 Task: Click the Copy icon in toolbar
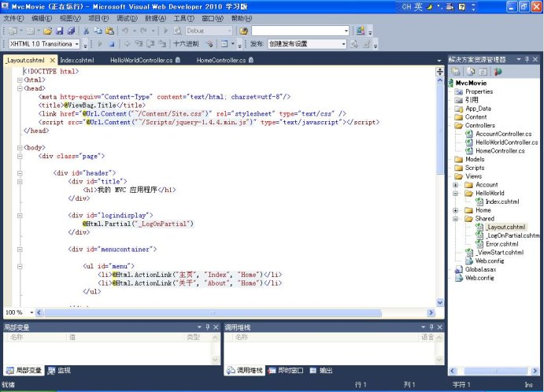pos(98,31)
